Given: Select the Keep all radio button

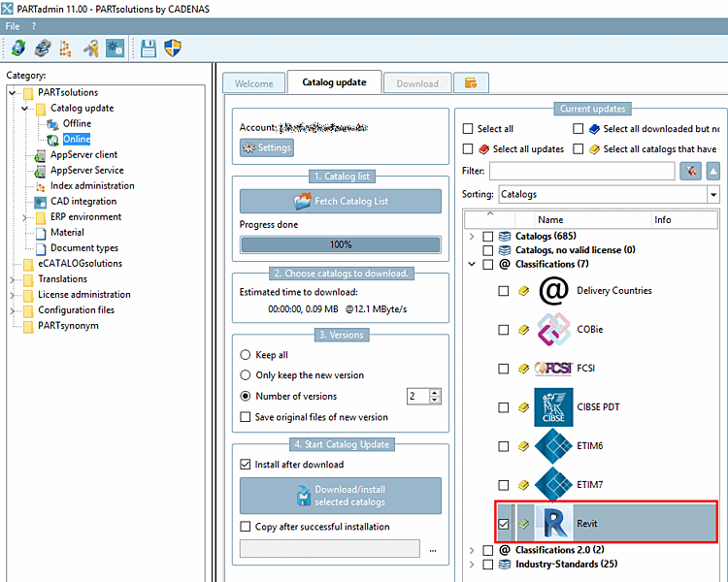Looking at the screenshot, I should pyautogui.click(x=246, y=355).
